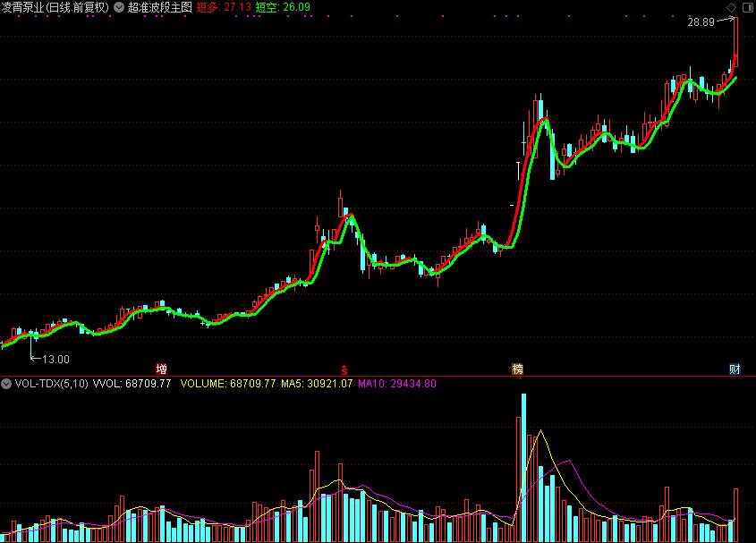Image resolution: width=756 pixels, height=543 pixels.
Task: Click the VOLUME: 68709.77 value
Action: pyautogui.click(x=228, y=384)
